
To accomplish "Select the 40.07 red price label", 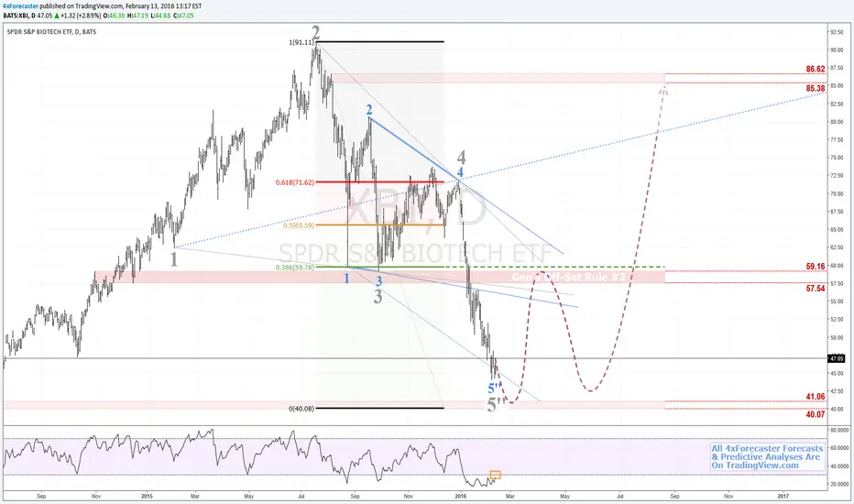I will 816,414.
